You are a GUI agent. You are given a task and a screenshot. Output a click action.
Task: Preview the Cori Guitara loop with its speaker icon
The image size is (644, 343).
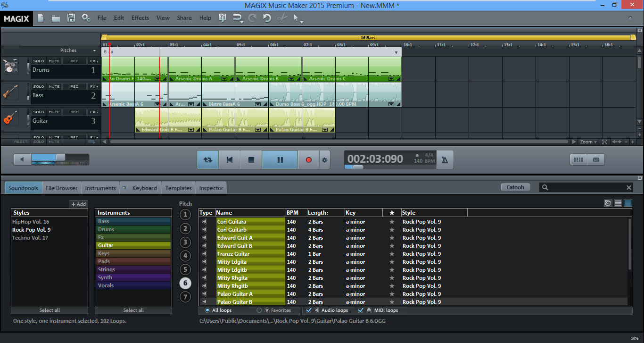tap(205, 222)
